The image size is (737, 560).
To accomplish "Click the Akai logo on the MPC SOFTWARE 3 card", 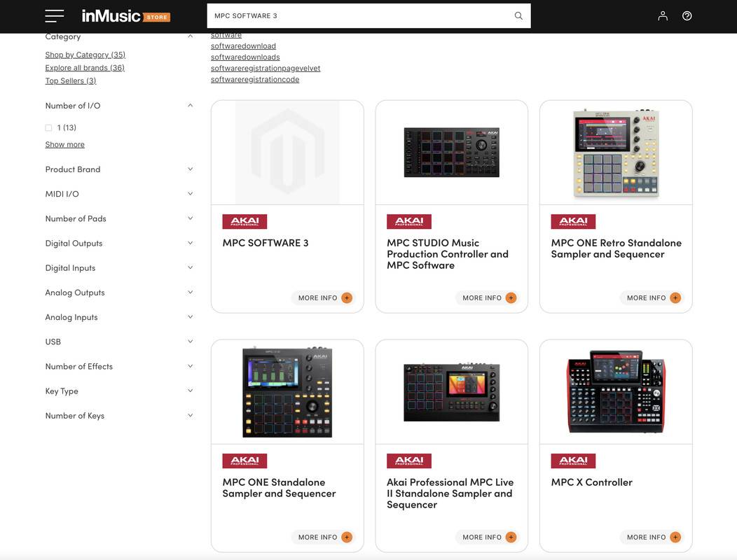I will point(244,221).
